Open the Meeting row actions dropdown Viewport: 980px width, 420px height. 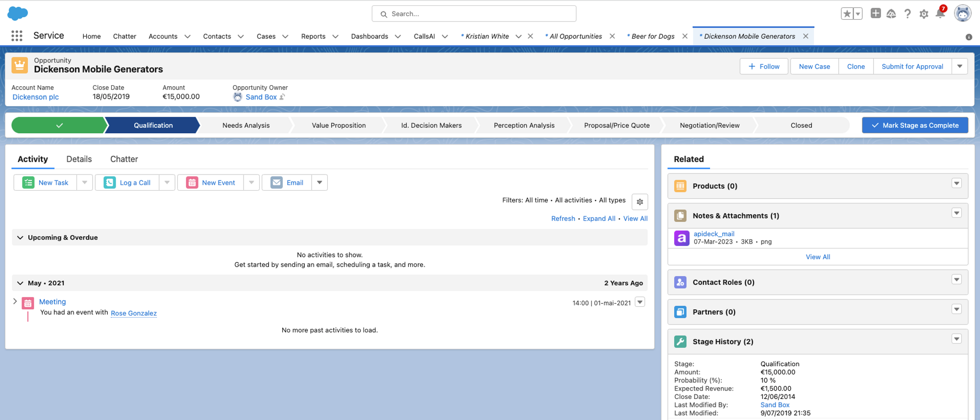(x=640, y=302)
